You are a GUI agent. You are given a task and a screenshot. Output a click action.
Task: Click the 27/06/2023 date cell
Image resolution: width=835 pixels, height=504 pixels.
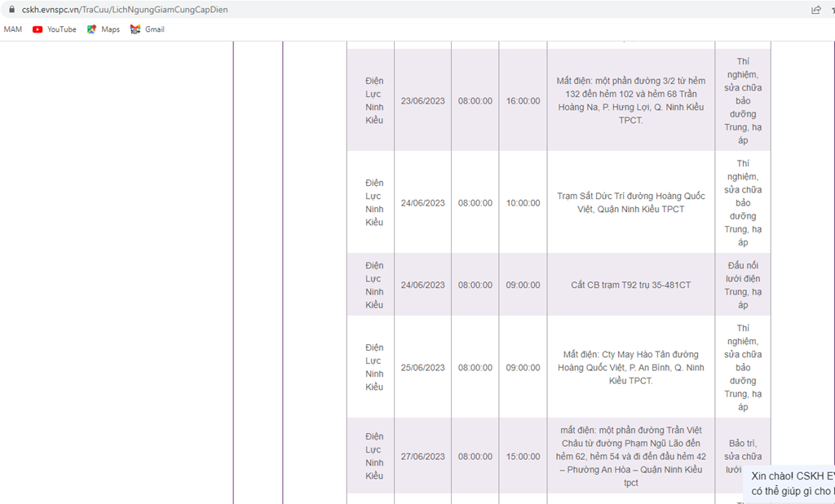point(422,457)
